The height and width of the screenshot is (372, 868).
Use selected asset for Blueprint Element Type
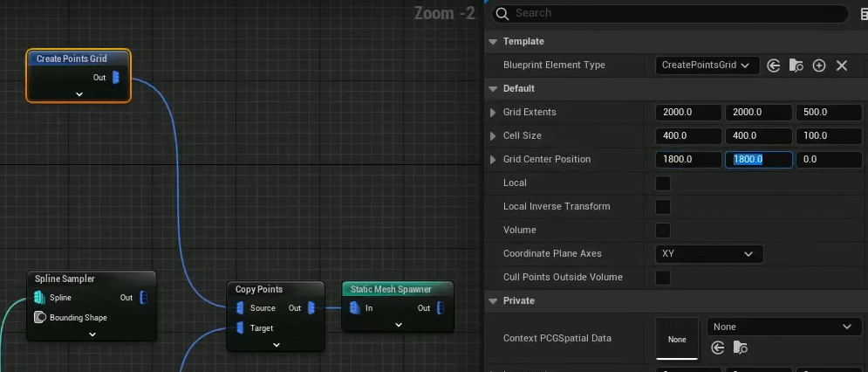pos(773,66)
